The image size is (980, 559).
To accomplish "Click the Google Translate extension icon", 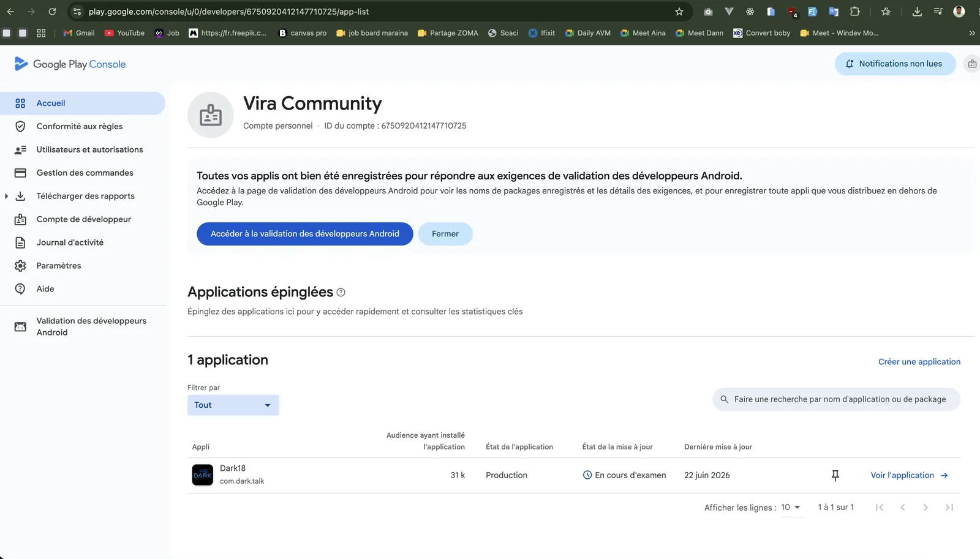I will pos(834,12).
